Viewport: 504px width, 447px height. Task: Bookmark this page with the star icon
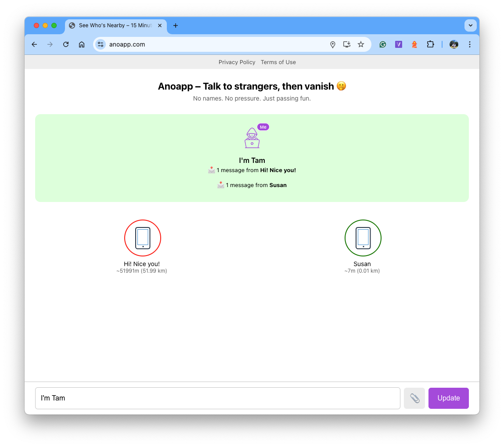[361, 44]
